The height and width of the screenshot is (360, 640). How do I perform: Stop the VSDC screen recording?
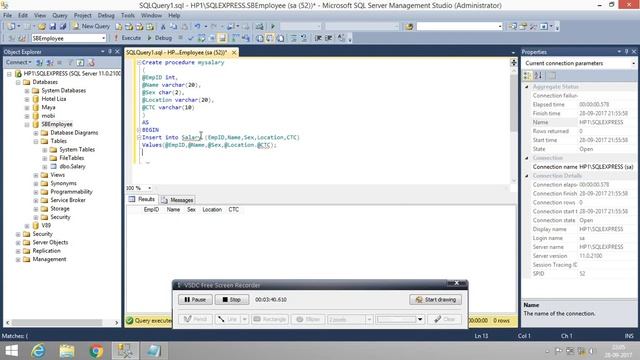tap(232, 300)
